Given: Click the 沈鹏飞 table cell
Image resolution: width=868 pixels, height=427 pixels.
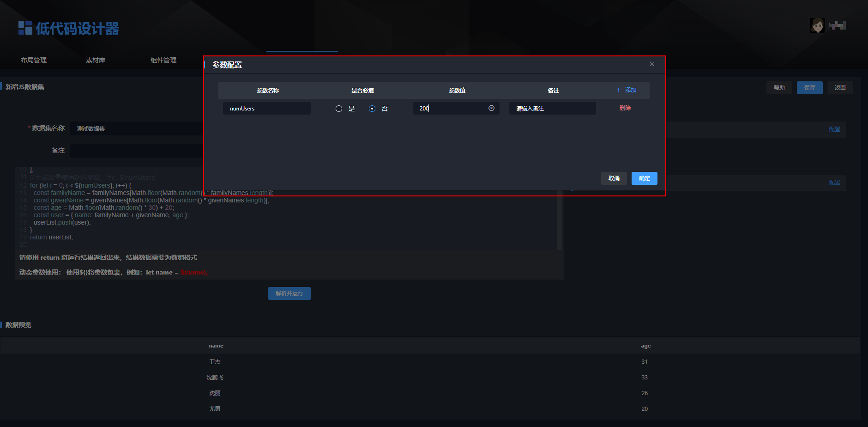Looking at the screenshot, I should tap(215, 378).
